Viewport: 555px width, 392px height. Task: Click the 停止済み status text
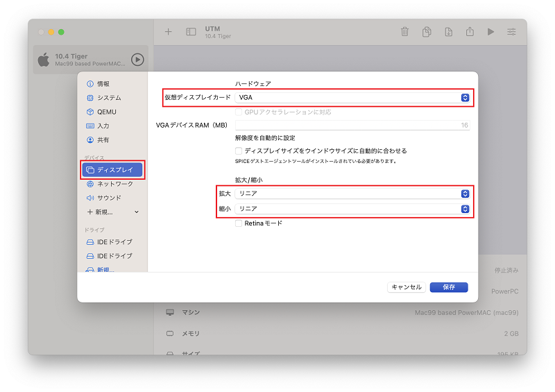tap(506, 270)
